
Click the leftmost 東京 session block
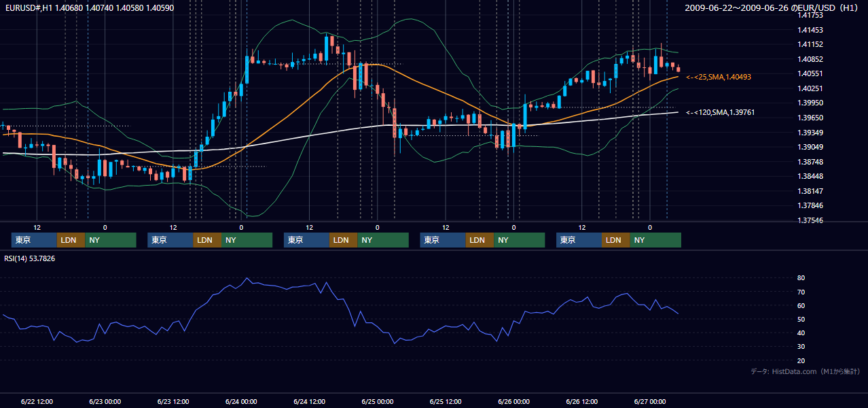34,240
